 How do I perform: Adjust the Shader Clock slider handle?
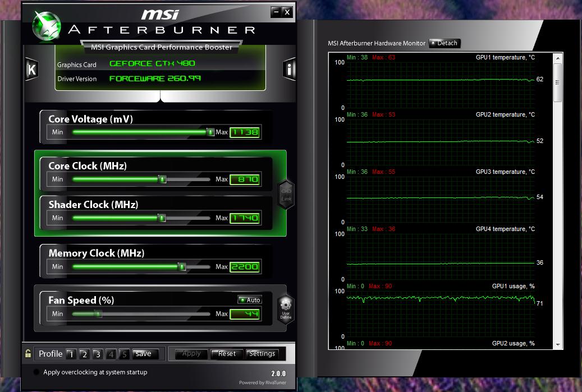(162, 218)
